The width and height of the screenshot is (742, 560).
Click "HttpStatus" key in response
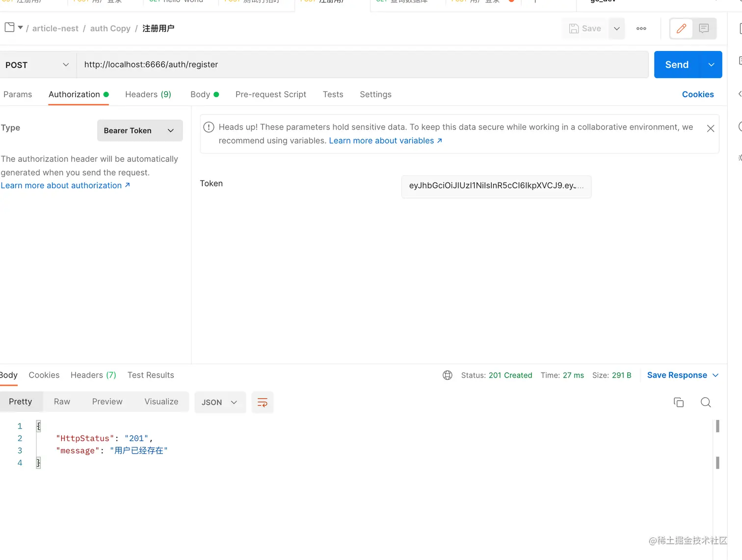pyautogui.click(x=85, y=438)
